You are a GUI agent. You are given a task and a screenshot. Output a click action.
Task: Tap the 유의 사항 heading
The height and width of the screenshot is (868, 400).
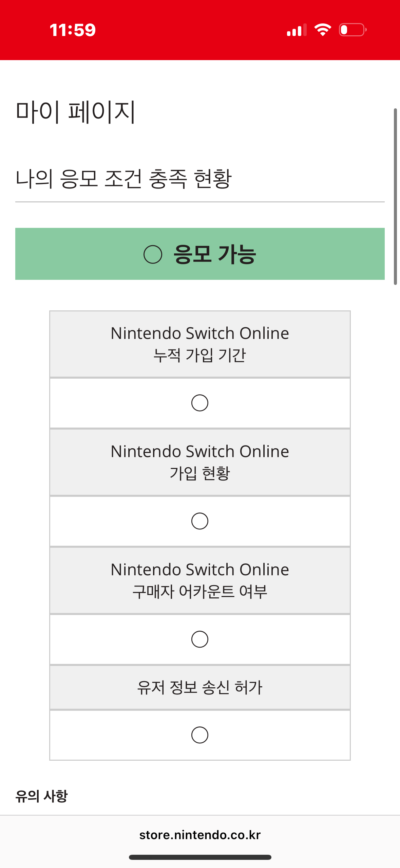pyautogui.click(x=42, y=796)
